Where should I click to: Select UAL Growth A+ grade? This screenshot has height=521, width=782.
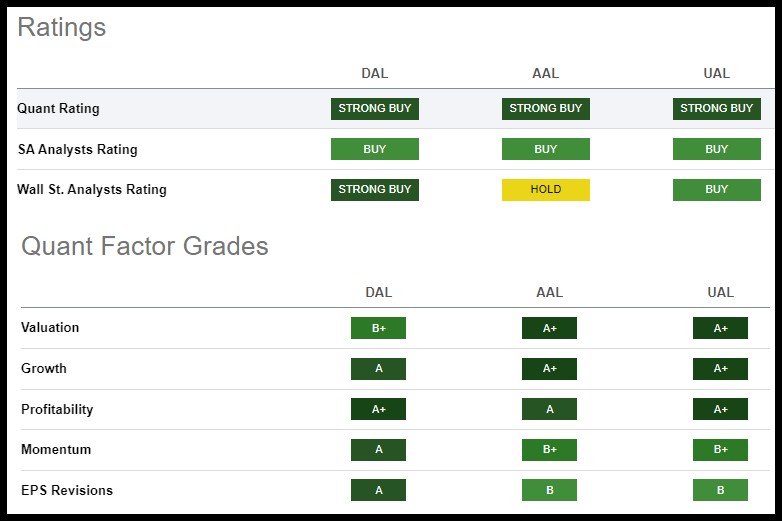pos(720,368)
